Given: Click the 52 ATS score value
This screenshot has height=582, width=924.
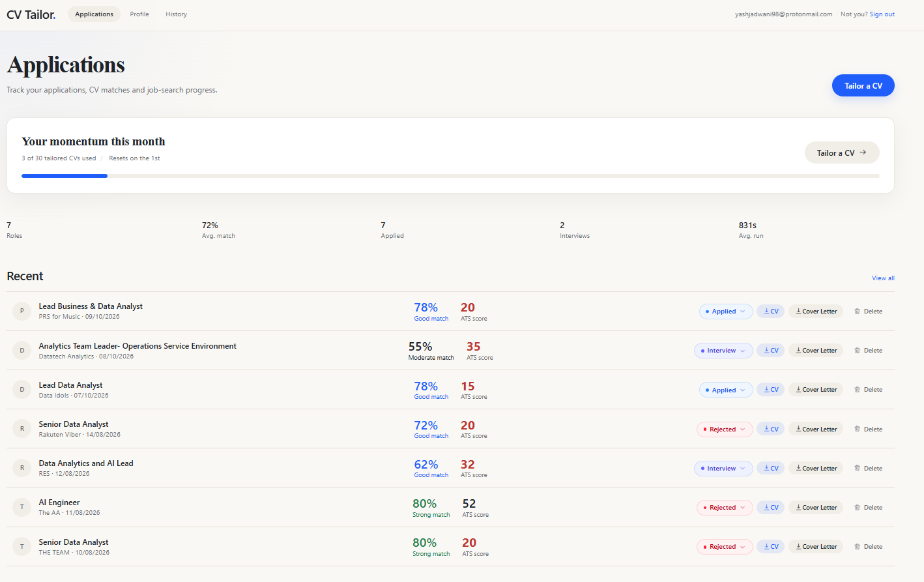Looking at the screenshot, I should (469, 504).
